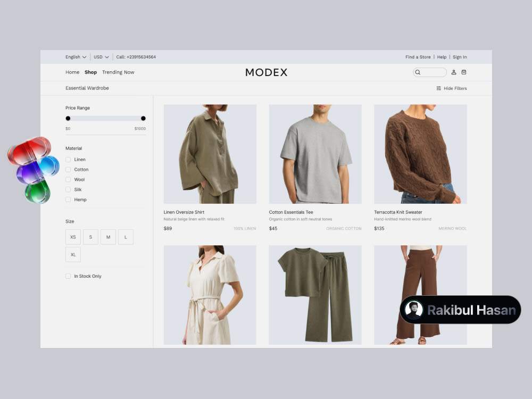Choose size L button
Image resolution: width=532 pixels, height=399 pixels.
click(x=126, y=237)
